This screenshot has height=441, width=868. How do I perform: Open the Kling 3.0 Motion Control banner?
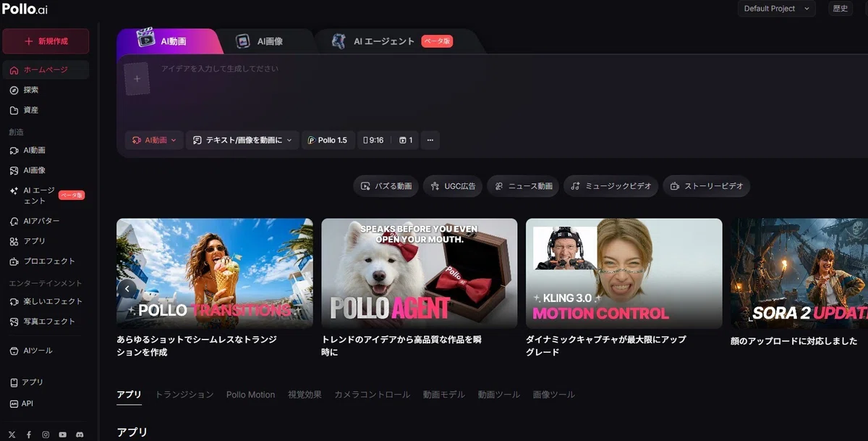tap(624, 274)
